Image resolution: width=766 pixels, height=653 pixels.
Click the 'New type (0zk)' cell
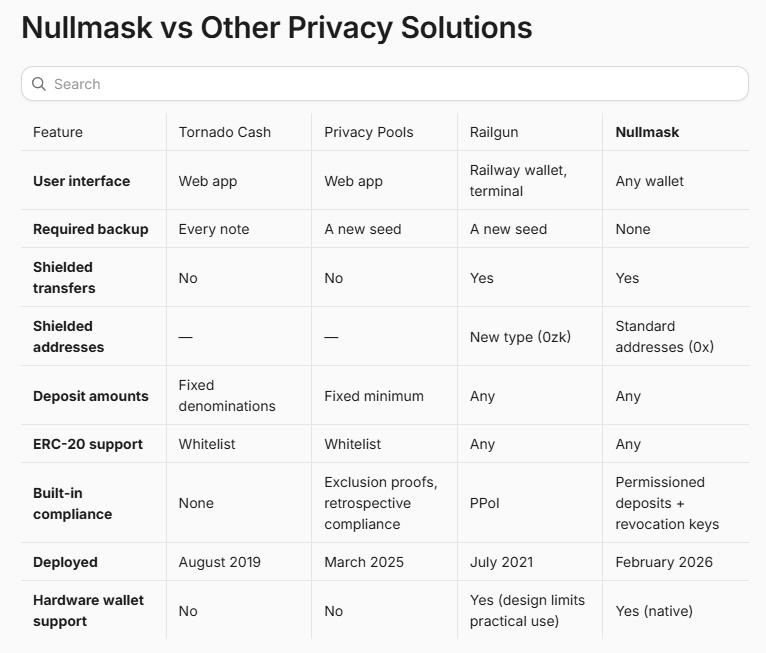[x=520, y=337]
